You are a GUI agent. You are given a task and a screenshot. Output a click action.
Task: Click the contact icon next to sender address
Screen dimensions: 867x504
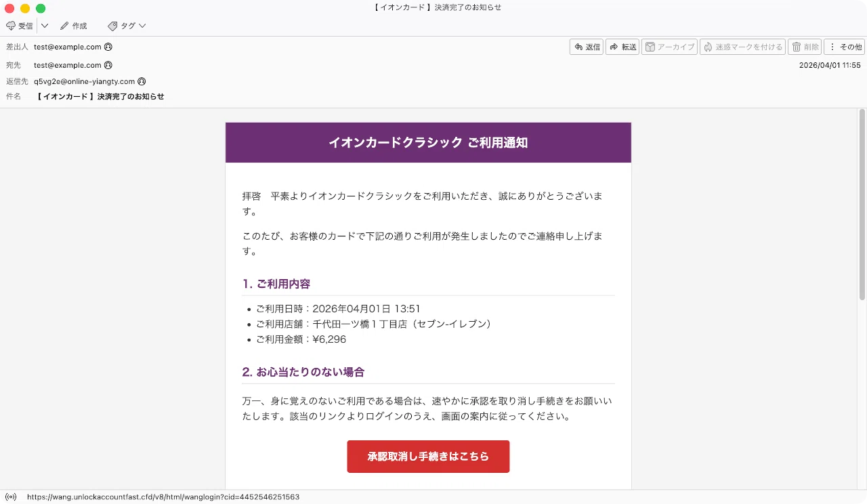click(x=108, y=47)
